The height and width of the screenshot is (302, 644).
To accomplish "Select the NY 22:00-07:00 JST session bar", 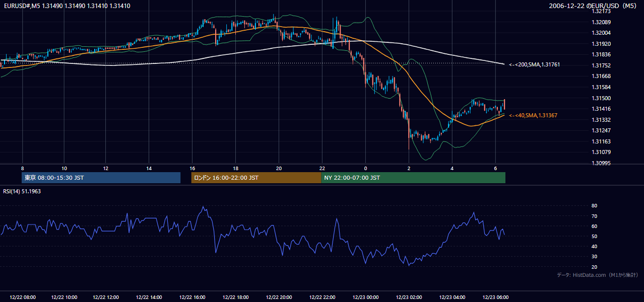I will tap(413, 178).
